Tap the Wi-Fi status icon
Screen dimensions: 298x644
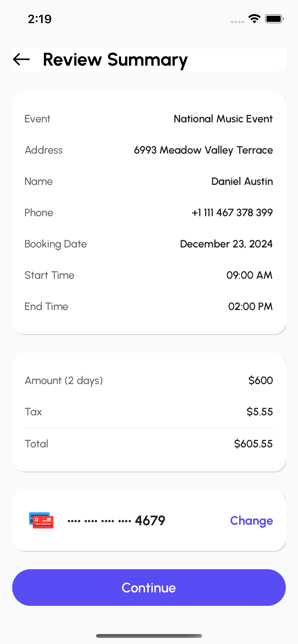(x=254, y=19)
